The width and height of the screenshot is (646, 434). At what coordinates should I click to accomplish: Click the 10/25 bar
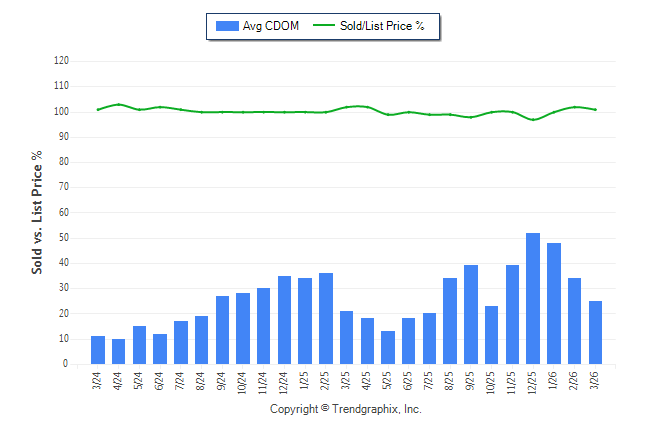coord(491,335)
